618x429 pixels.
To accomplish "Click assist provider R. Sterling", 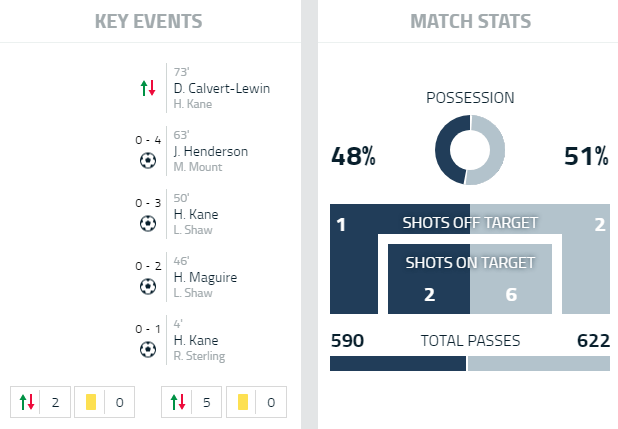I will [x=198, y=355].
